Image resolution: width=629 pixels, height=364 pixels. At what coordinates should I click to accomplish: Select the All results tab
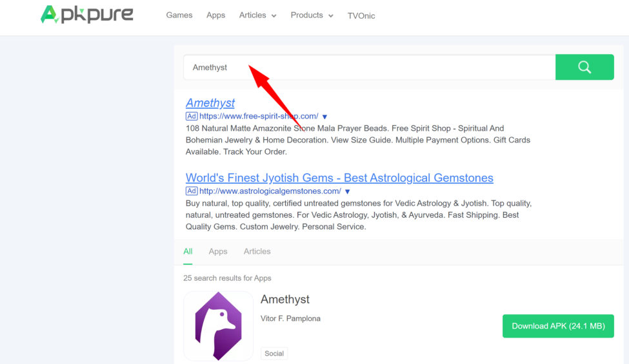188,251
